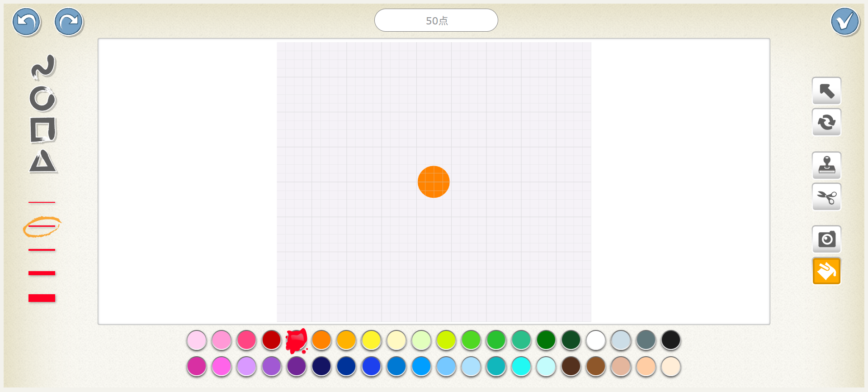Pick the black color swatch
The height and width of the screenshot is (392, 868).
(670, 340)
